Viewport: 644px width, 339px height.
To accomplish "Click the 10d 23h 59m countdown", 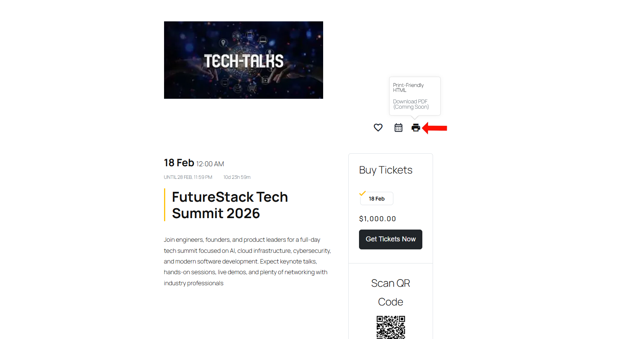I will coord(237,177).
